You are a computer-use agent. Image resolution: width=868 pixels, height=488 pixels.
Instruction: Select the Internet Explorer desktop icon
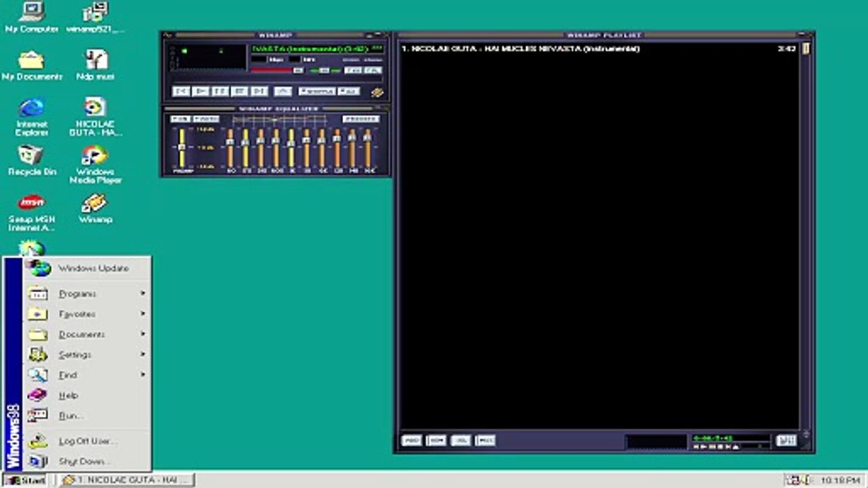tap(31, 117)
